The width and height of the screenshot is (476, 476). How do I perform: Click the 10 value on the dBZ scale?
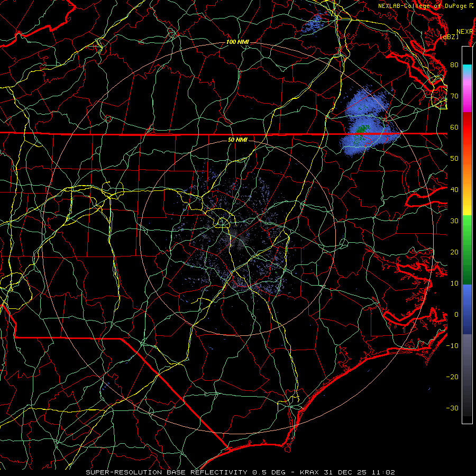click(x=454, y=283)
